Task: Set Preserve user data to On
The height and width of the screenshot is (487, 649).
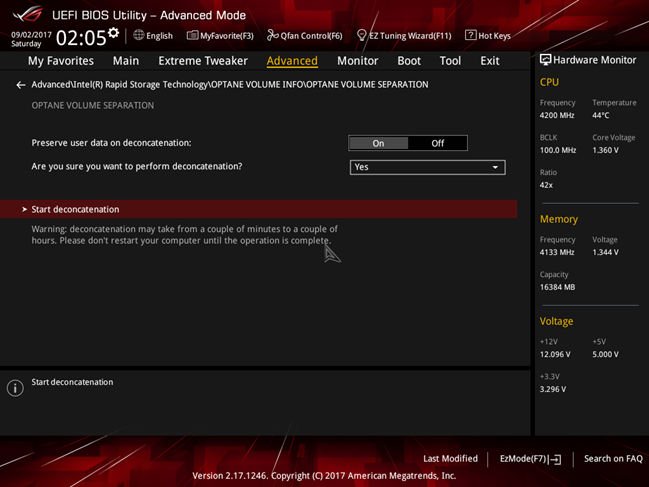Action: [x=378, y=143]
